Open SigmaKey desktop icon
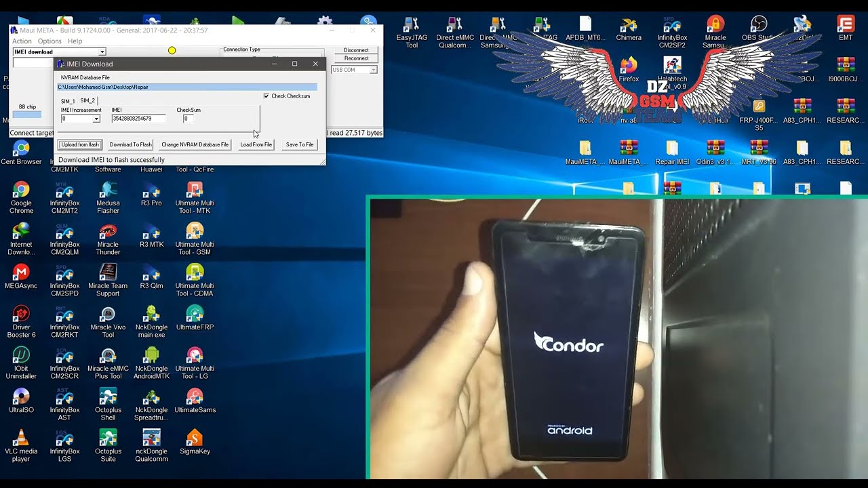The width and height of the screenshot is (868, 488). 195,442
